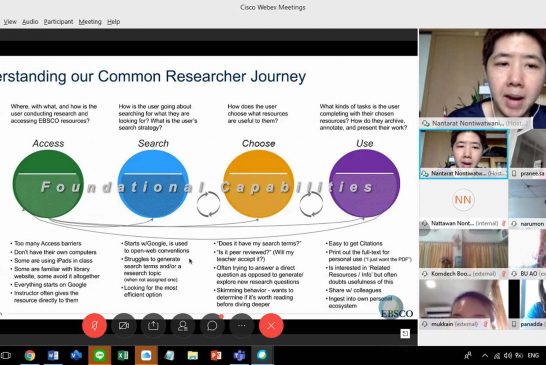Click the slide title 'Common Researcher Journey'
The height and width of the screenshot is (365, 546).
(202, 76)
